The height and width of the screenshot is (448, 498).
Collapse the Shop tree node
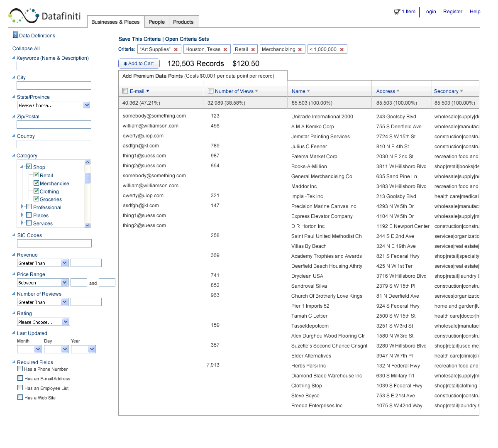pyautogui.click(x=22, y=167)
